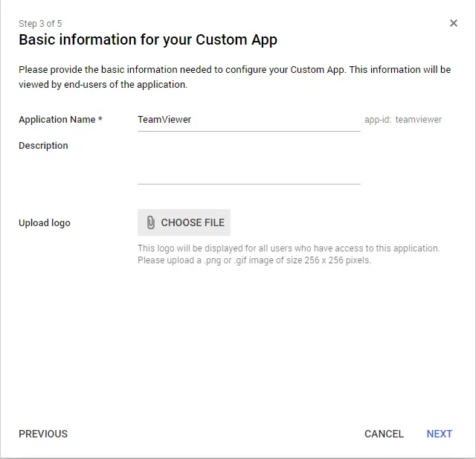Click the paperclip icon on Choose File
Image resolution: width=476 pixels, height=459 pixels.
[150, 222]
